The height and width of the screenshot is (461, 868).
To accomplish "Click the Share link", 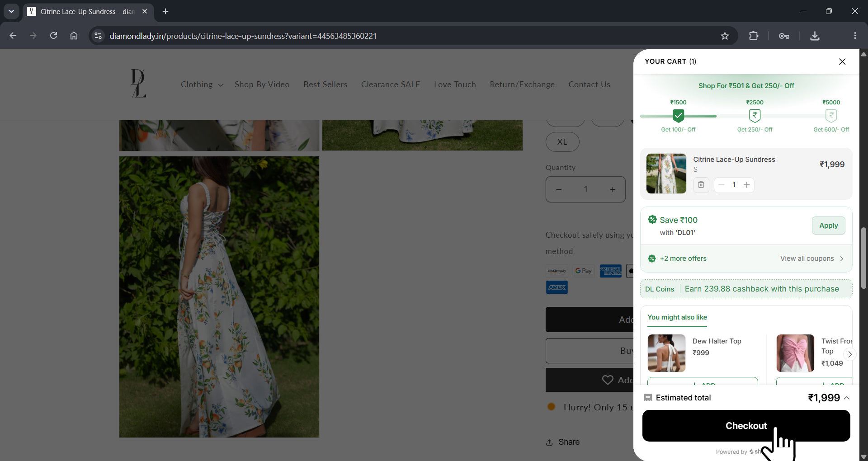I will (x=563, y=442).
